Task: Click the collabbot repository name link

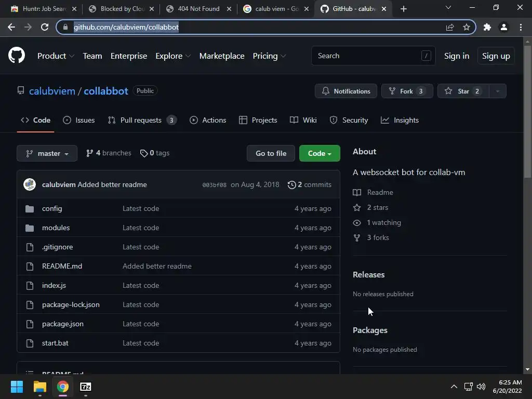Action: (x=106, y=91)
